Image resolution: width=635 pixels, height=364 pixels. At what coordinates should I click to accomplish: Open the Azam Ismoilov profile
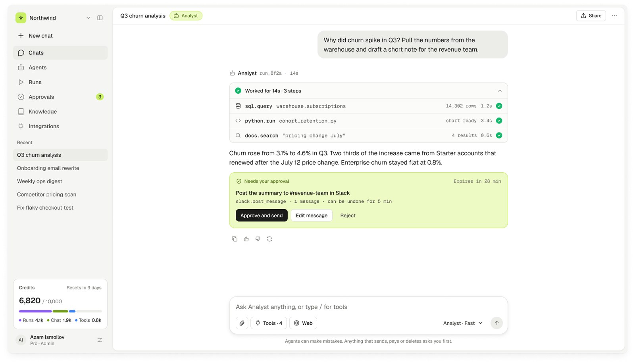click(47, 340)
